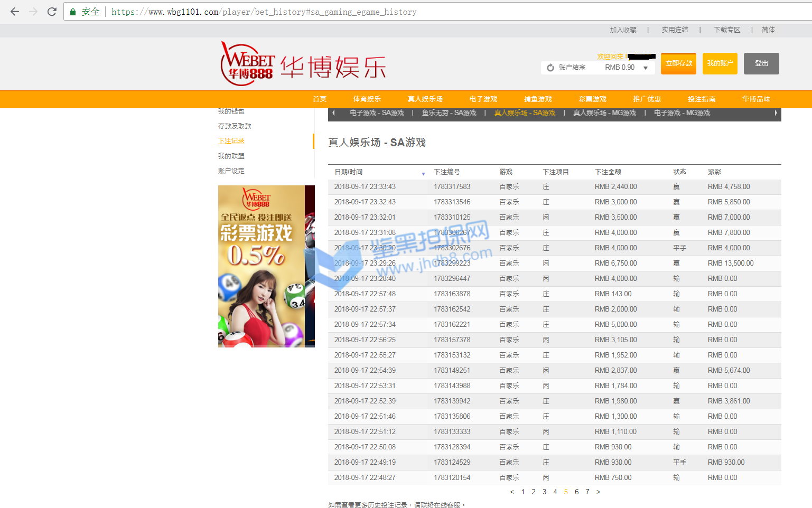
Task: Go to page 6 of history
Action: [x=576, y=492]
